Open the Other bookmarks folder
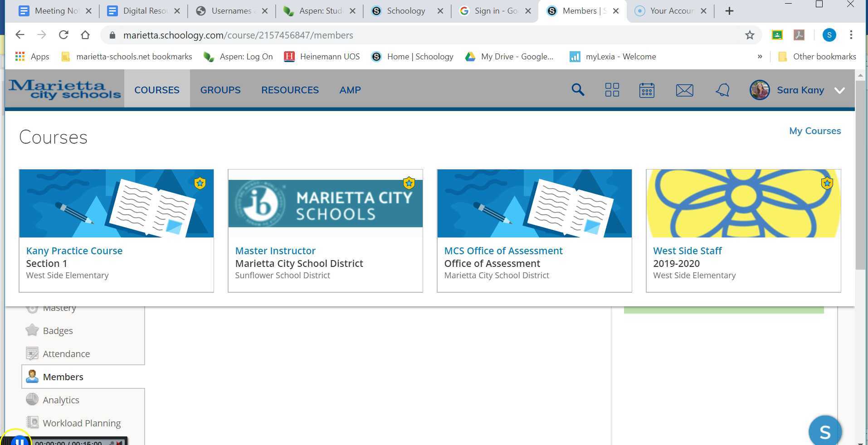Screen dimensions: 868x445 (822, 56)
